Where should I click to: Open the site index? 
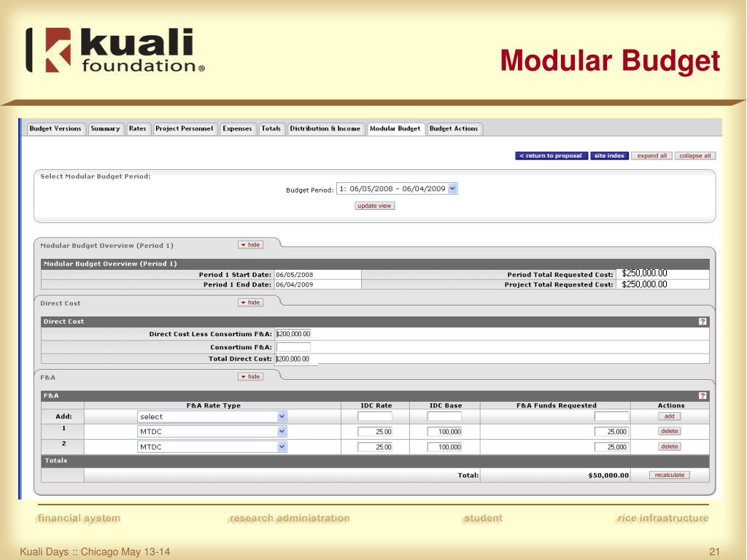609,156
